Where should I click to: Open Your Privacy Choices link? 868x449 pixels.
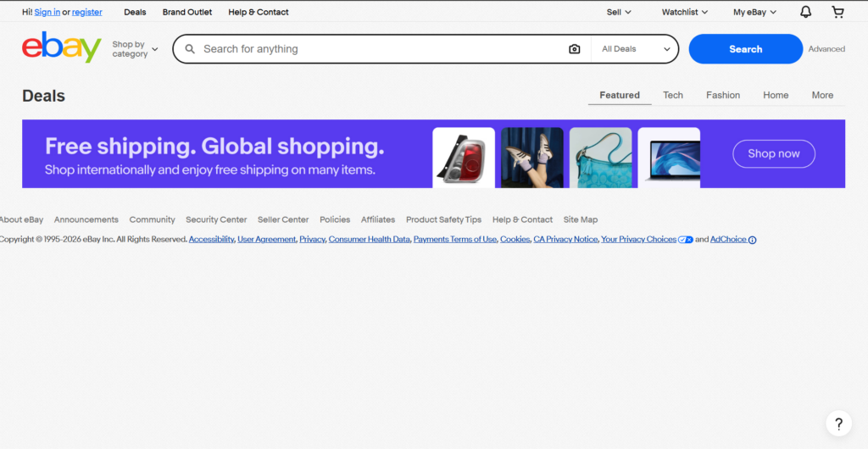(638, 240)
